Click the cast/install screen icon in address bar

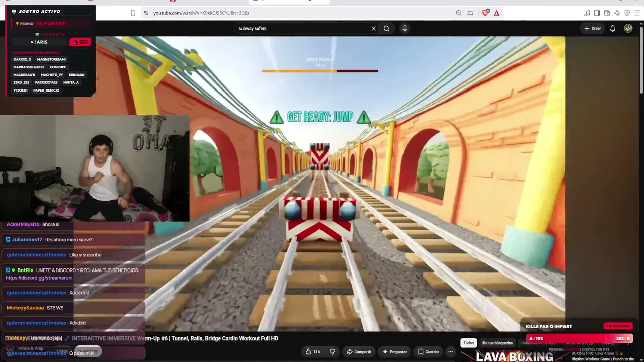470,13
